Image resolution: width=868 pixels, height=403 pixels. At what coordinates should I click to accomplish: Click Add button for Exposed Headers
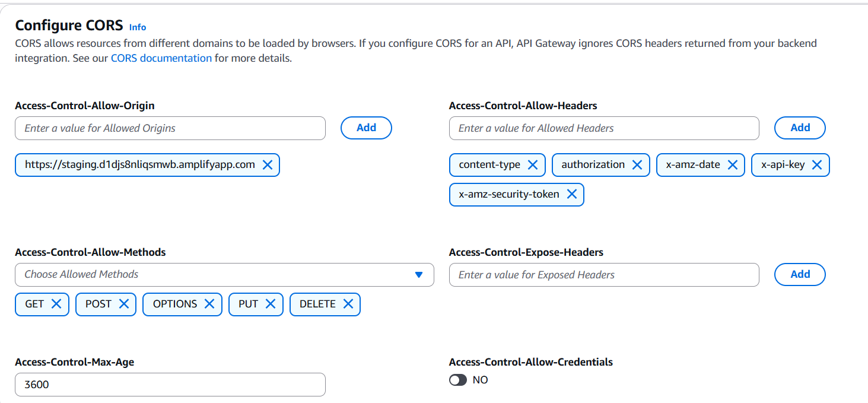(800, 274)
